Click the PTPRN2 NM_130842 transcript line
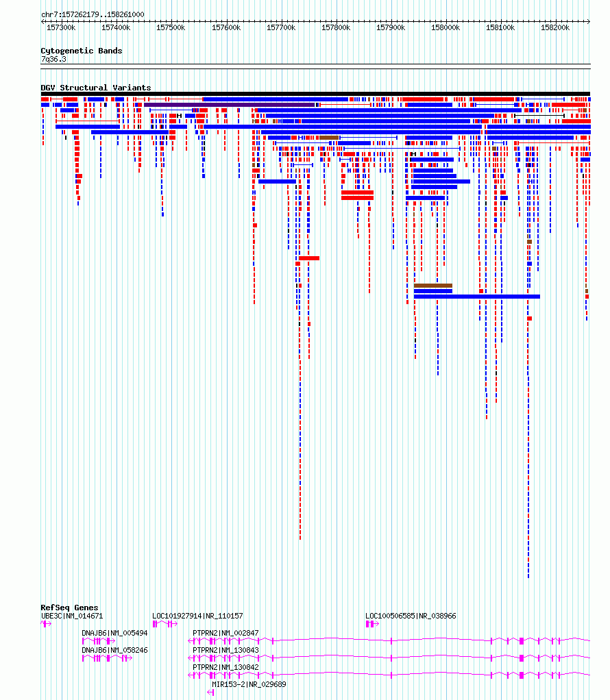 click(389, 675)
